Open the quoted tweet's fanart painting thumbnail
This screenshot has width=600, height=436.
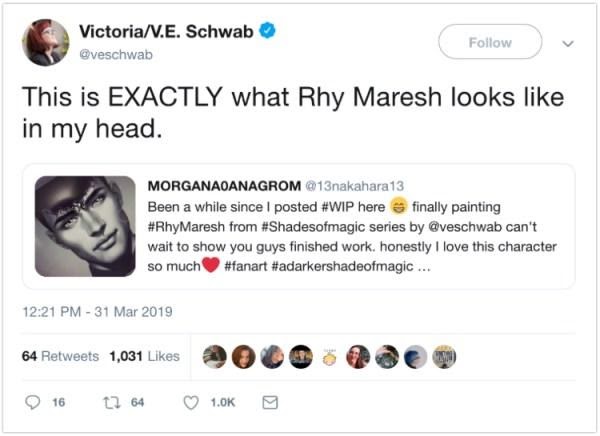click(85, 226)
